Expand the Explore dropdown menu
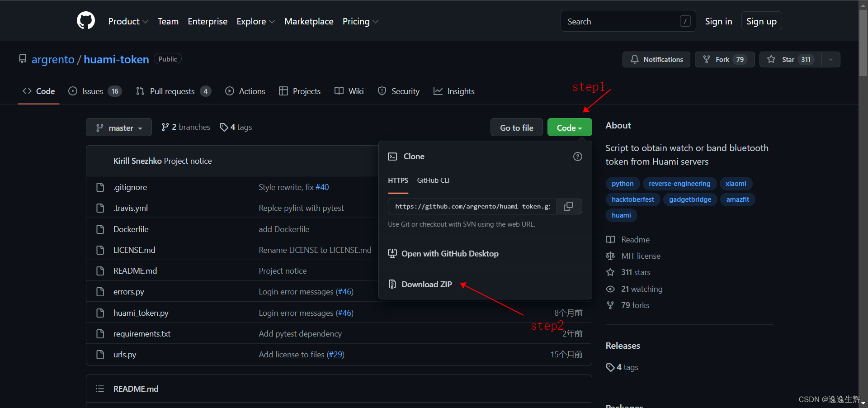Image resolution: width=868 pixels, height=408 pixels. coord(255,21)
